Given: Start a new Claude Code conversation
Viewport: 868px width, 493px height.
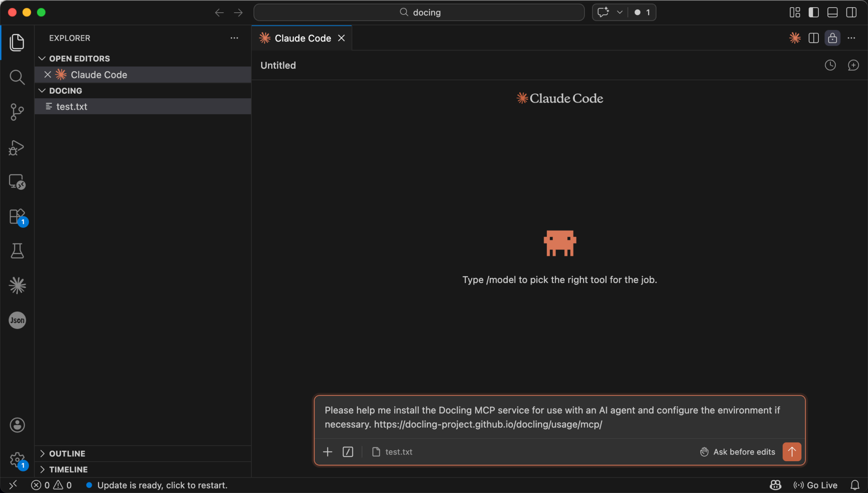Looking at the screenshot, I should click(853, 65).
